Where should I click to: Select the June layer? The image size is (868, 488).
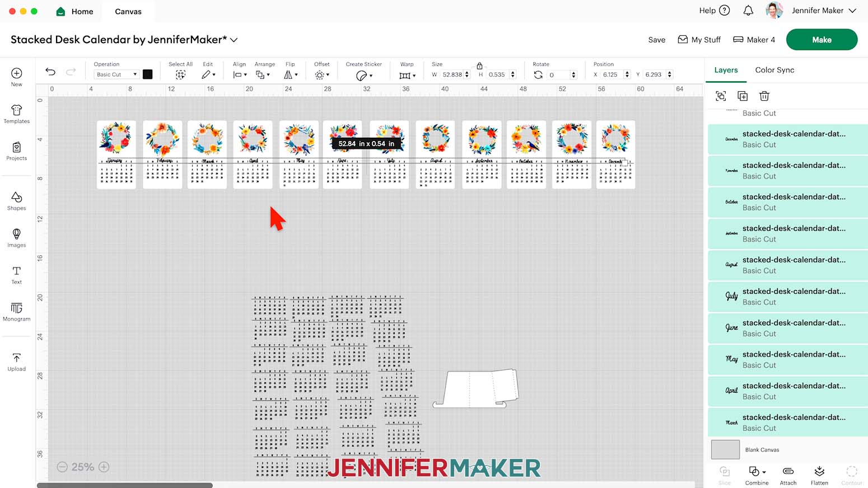pyautogui.click(x=788, y=328)
